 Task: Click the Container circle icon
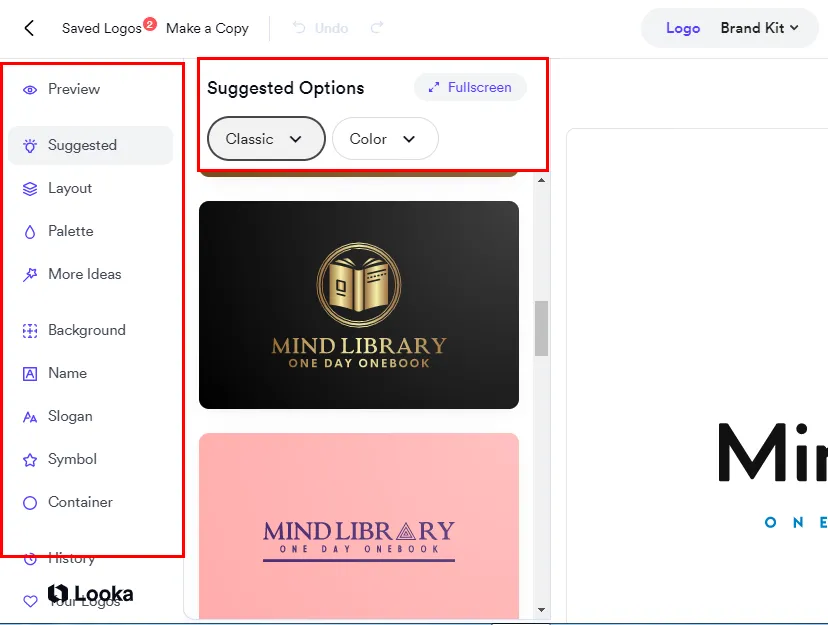[x=30, y=503]
